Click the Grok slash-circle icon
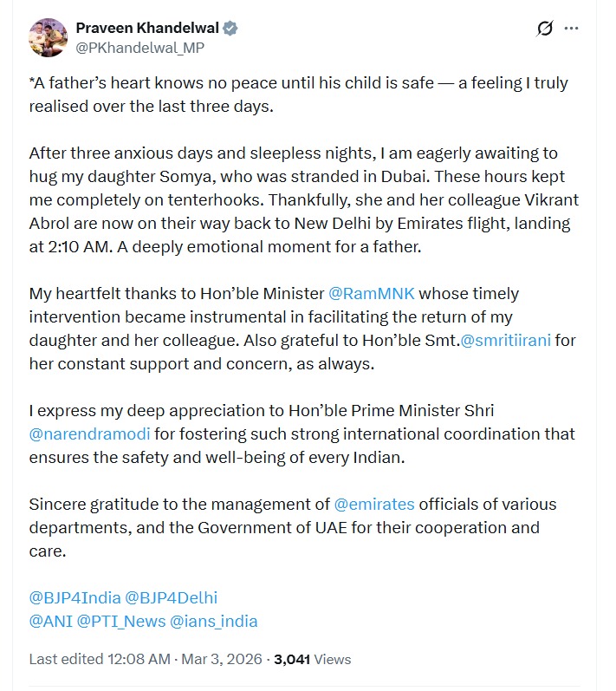Image resolution: width=616 pixels, height=691 pixels. click(544, 29)
